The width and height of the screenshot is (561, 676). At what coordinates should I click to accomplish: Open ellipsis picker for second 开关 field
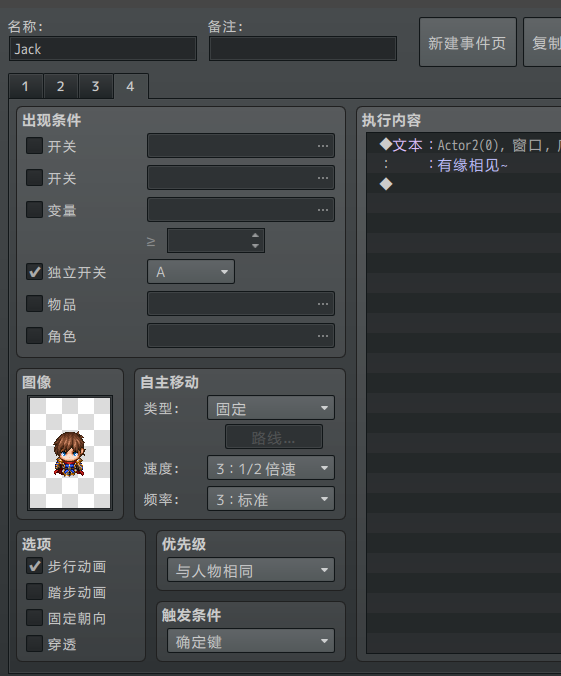click(323, 178)
